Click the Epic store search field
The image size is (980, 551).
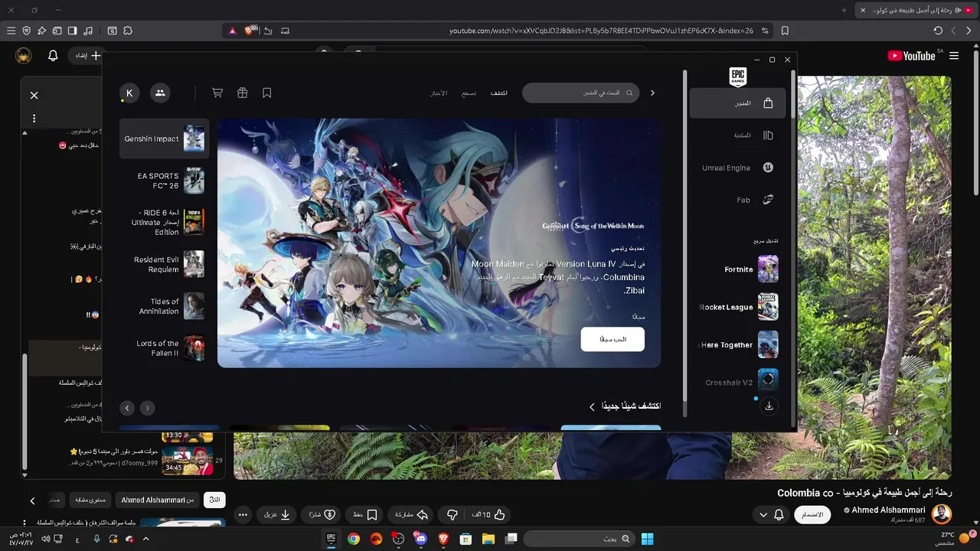[580, 93]
